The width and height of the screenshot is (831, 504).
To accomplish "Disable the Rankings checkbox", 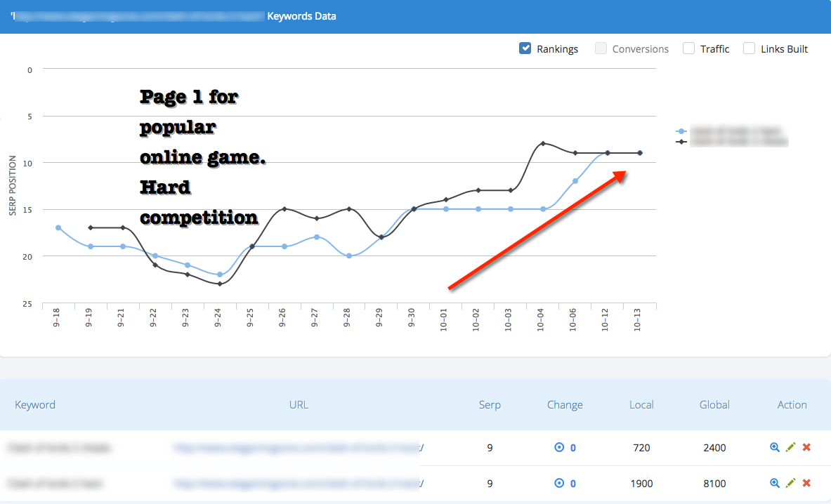I will (525, 48).
